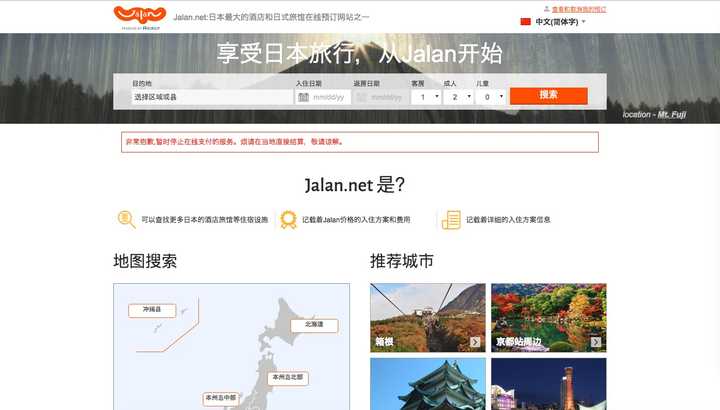Click the magnifier search feature icon
This screenshot has width=720, height=410.
126,219
